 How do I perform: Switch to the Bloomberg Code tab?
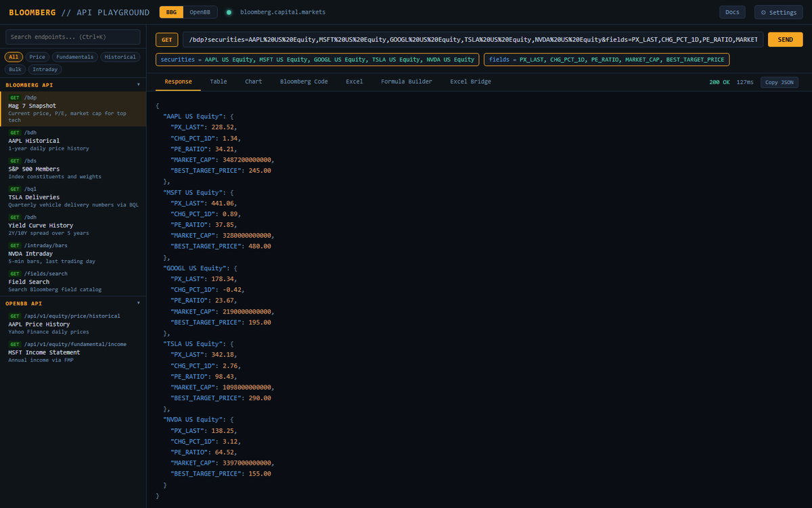pos(304,81)
